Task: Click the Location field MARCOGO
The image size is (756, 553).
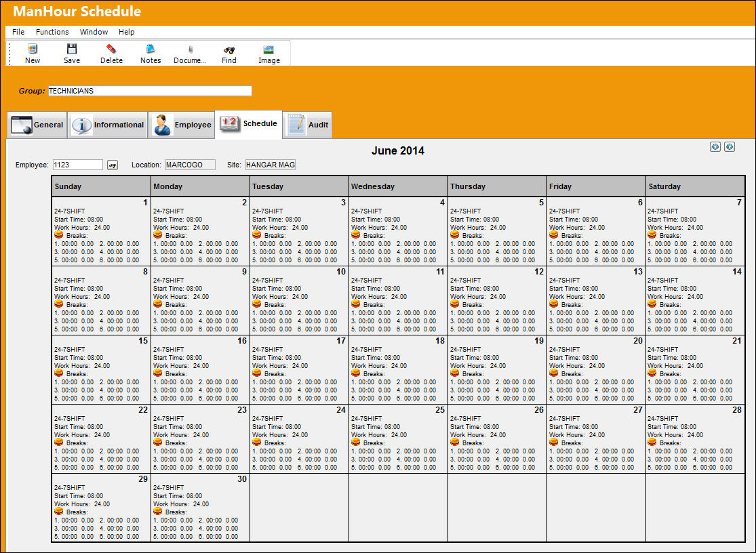Action: (190, 165)
